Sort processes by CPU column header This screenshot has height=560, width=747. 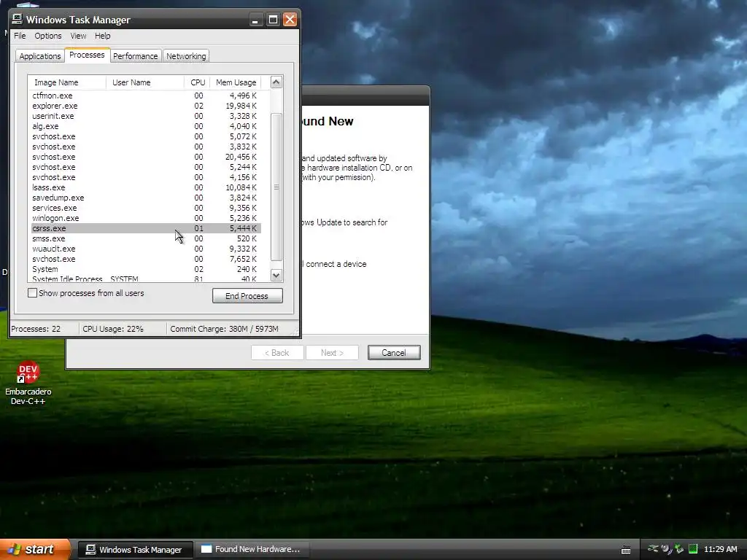197,82
